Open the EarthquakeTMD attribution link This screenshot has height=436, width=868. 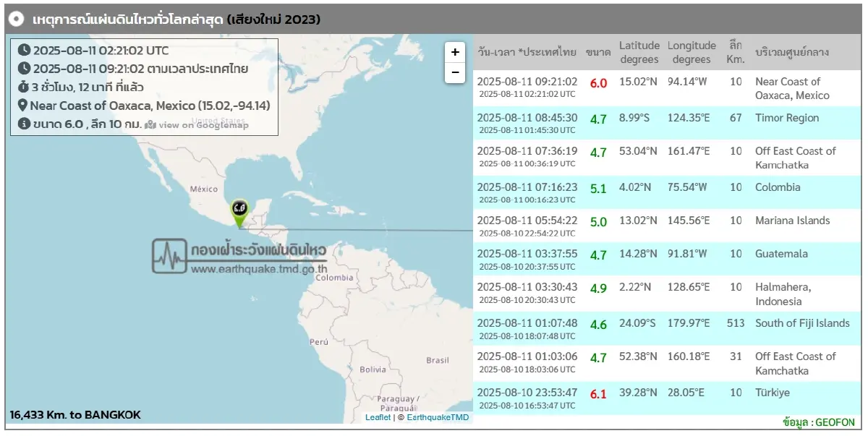(x=437, y=417)
